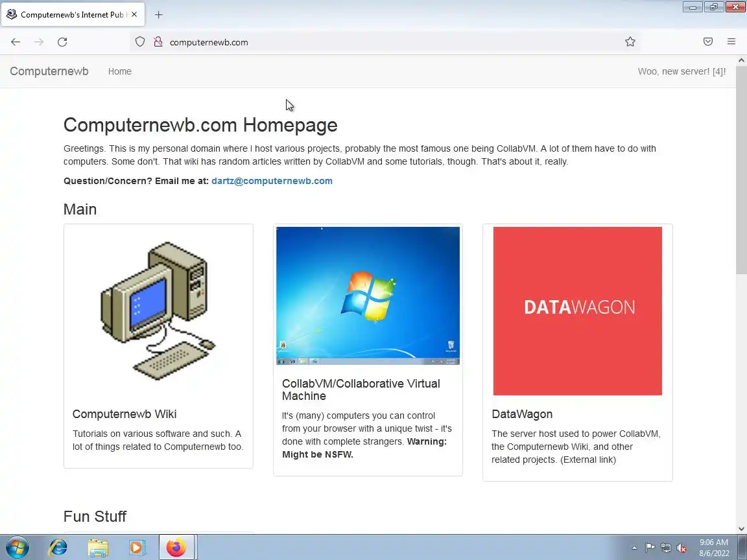This screenshot has height=560, width=747.
Task: Open a new tab with plus button
Action: tap(159, 15)
